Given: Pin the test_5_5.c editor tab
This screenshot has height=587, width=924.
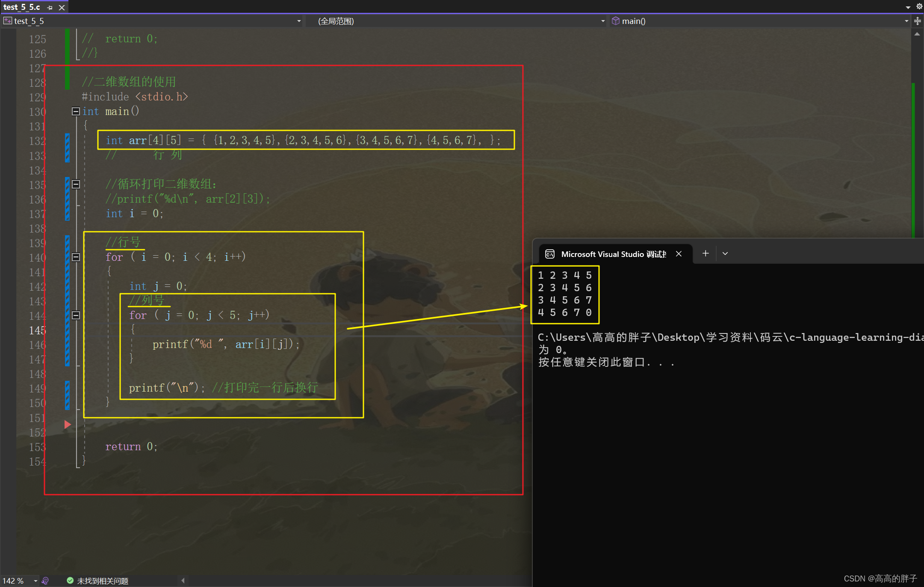Looking at the screenshot, I should [x=50, y=8].
